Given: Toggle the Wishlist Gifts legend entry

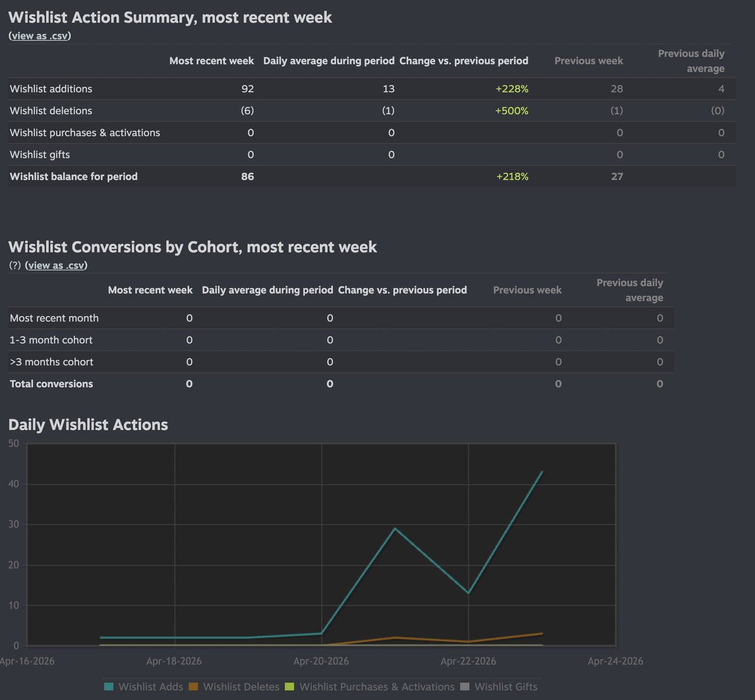Looking at the screenshot, I should tap(506, 687).
